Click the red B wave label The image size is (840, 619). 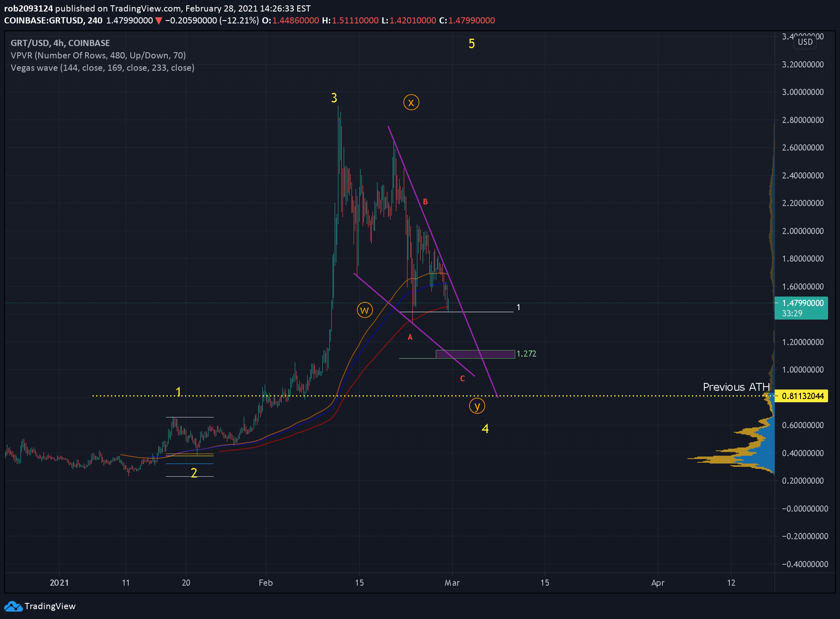[x=426, y=202]
